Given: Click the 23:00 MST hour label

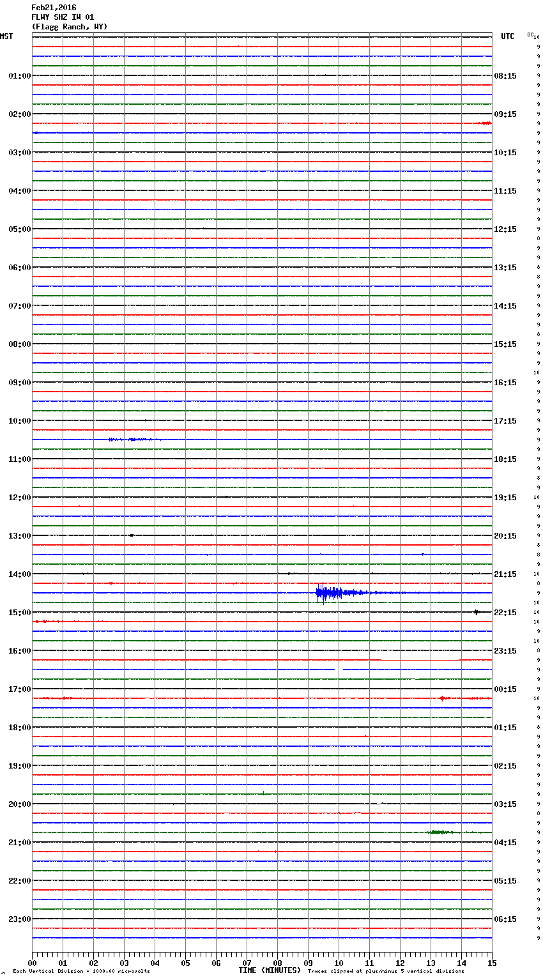Looking at the screenshot, I should click(19, 919).
